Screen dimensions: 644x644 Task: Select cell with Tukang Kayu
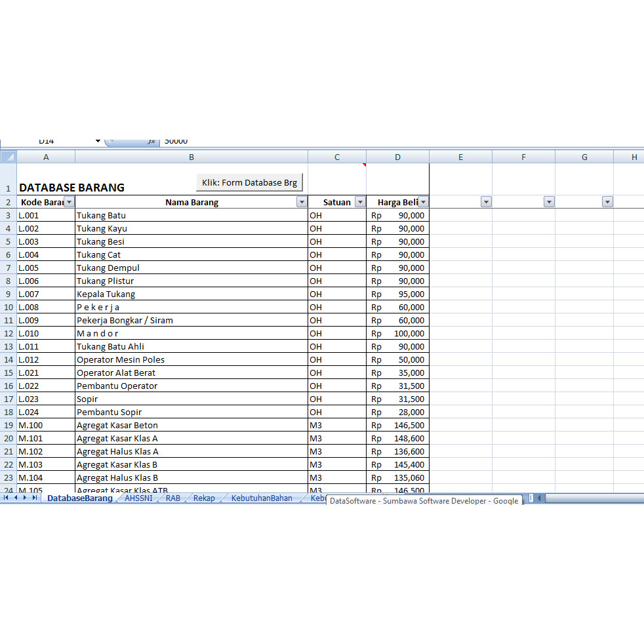191,228
